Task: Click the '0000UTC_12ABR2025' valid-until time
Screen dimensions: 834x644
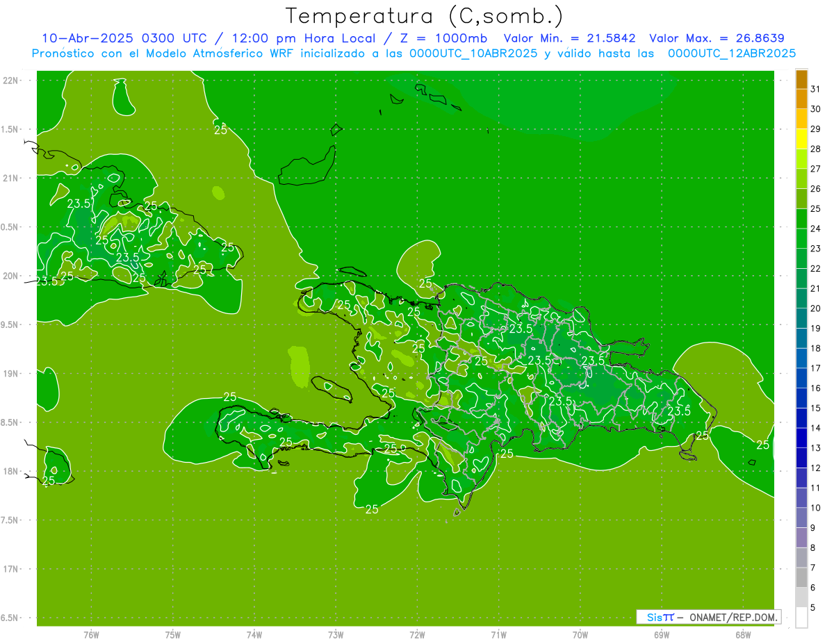Action: (732, 53)
